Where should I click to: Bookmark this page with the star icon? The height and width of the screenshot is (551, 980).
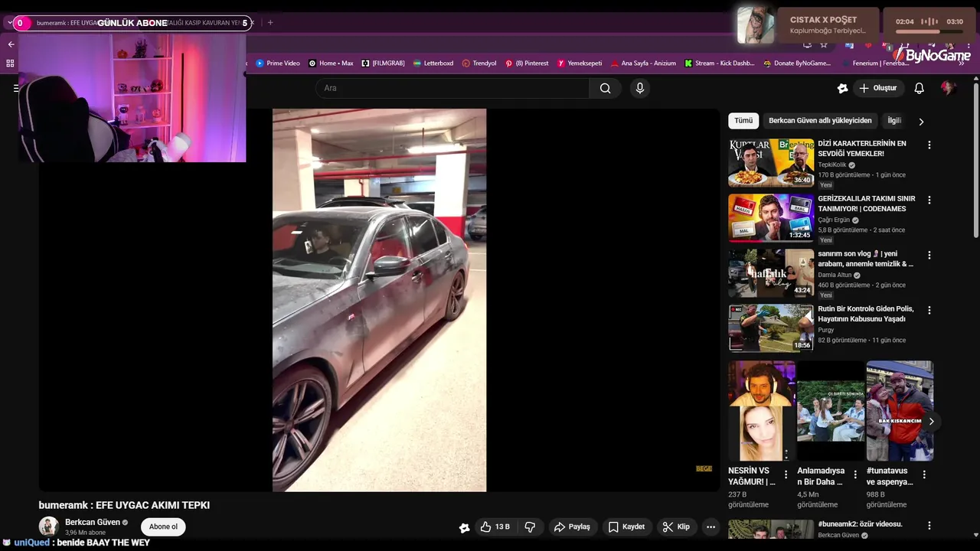824,44
